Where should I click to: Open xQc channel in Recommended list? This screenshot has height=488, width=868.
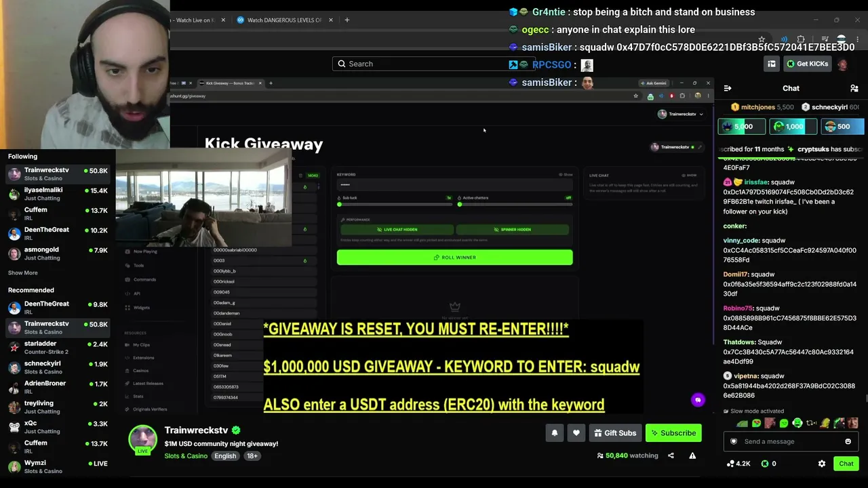pos(57,427)
